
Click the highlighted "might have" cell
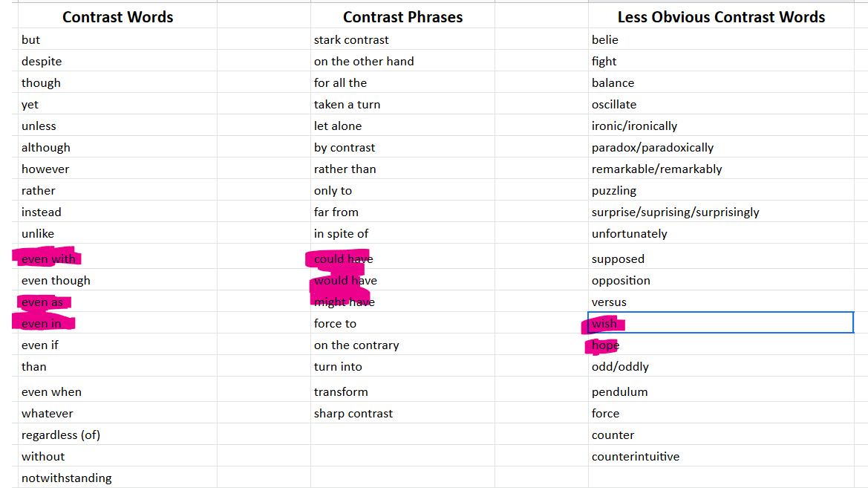[344, 302]
